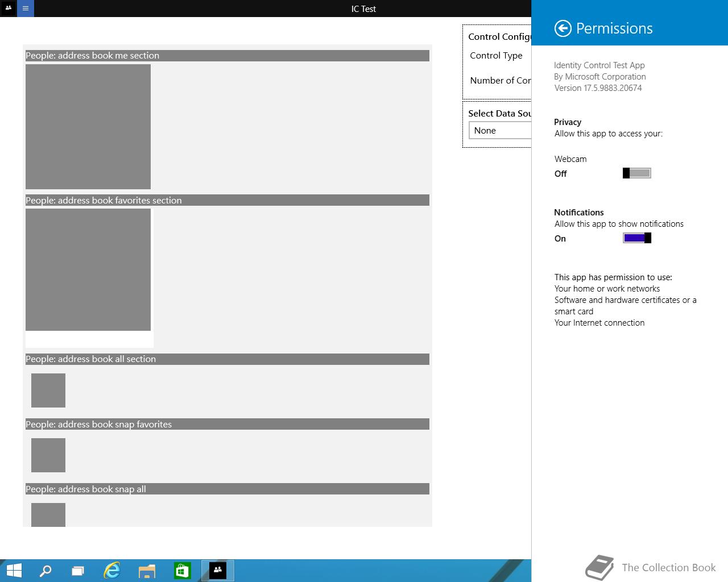The image size is (728, 582).
Task: Click 'By Microsoft Corporation' text
Action: [600, 77]
